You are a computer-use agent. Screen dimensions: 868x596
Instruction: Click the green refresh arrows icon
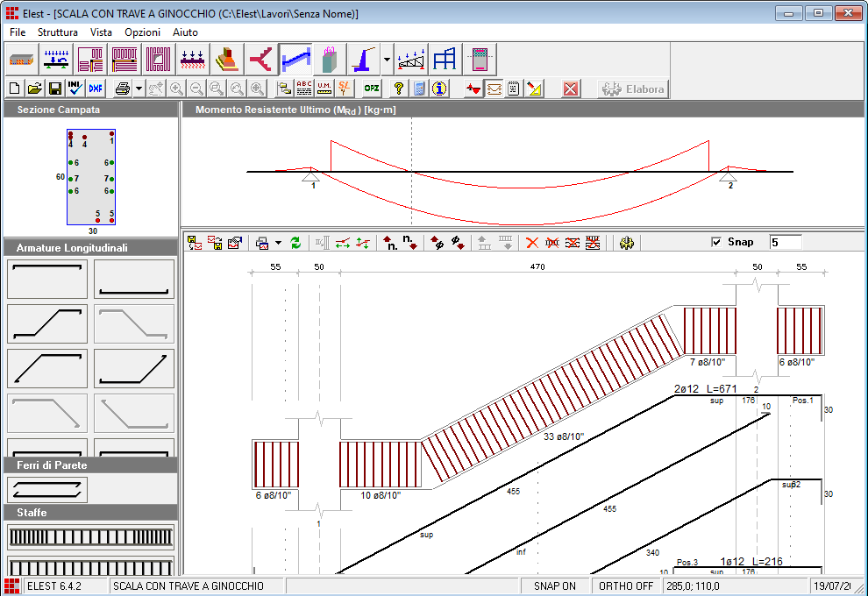pos(295,243)
